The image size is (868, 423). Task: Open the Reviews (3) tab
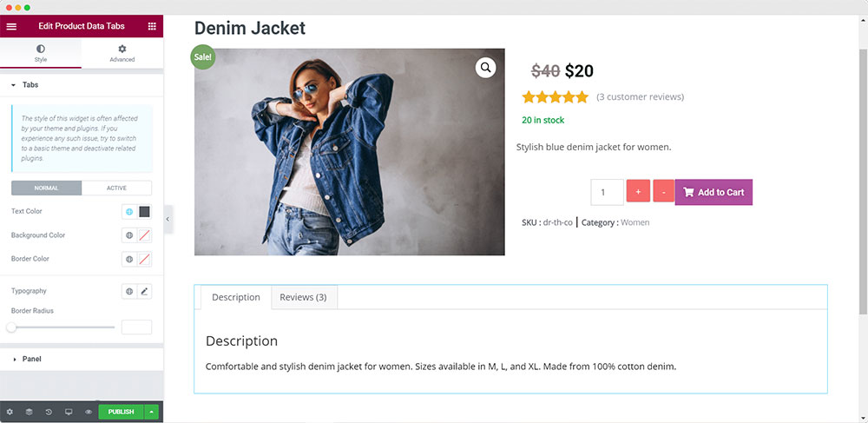pos(303,297)
